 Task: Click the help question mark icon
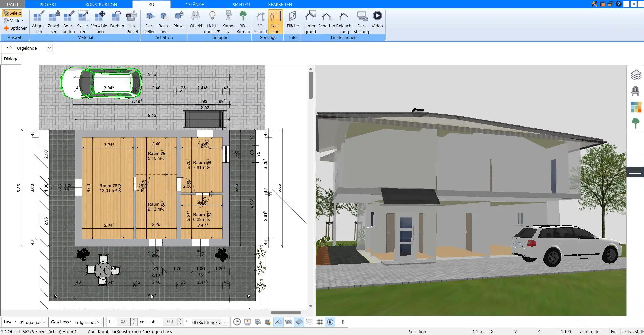(618, 4)
